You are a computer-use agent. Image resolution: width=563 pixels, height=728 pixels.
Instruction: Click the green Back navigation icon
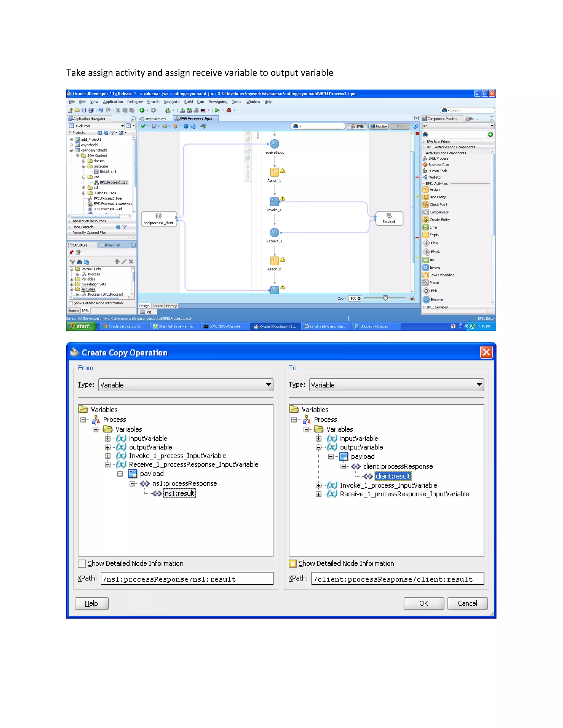click(x=142, y=110)
